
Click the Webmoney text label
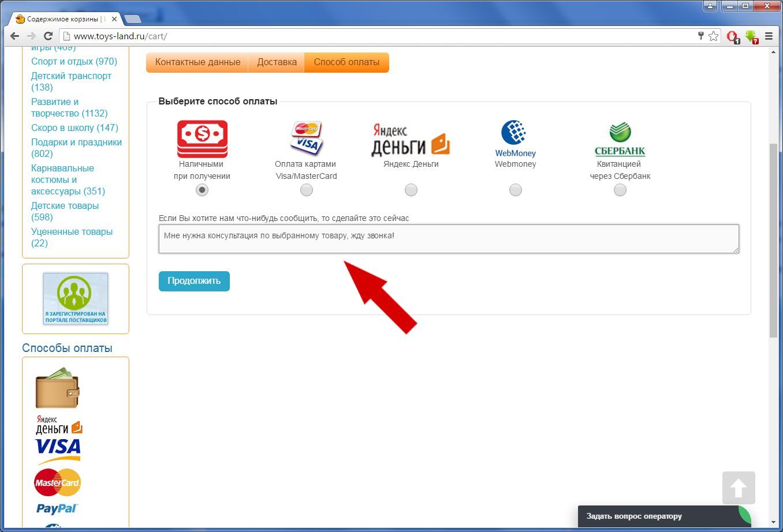[x=516, y=164]
